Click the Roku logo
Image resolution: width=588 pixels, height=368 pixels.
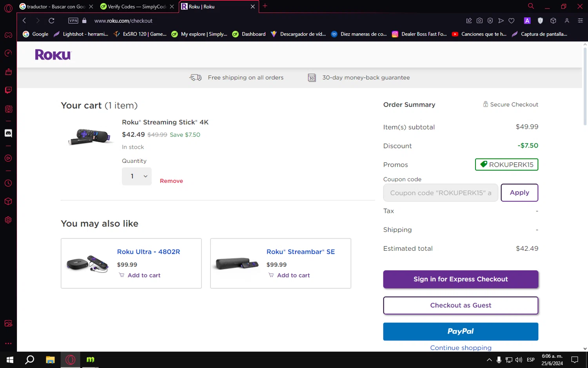(53, 55)
